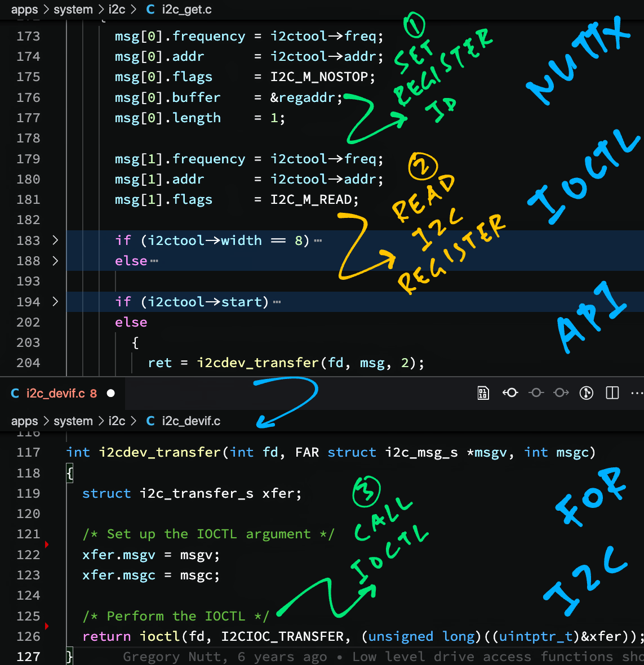Image resolution: width=644 pixels, height=665 pixels.
Task: Click 'else' keyword on line 202
Action: click(131, 322)
